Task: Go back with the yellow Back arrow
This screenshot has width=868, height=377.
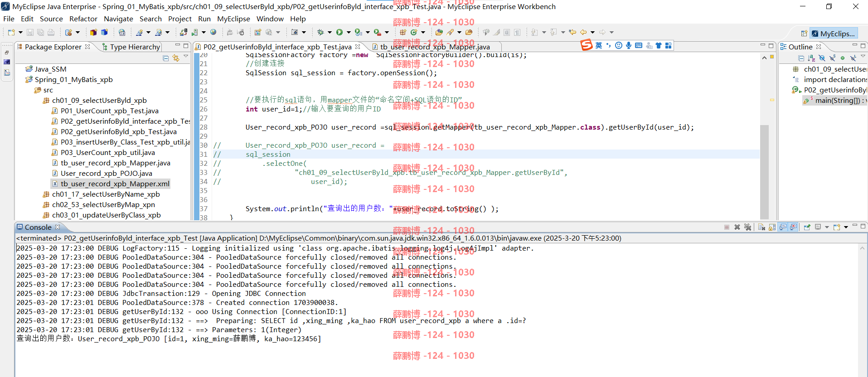Action: (583, 32)
